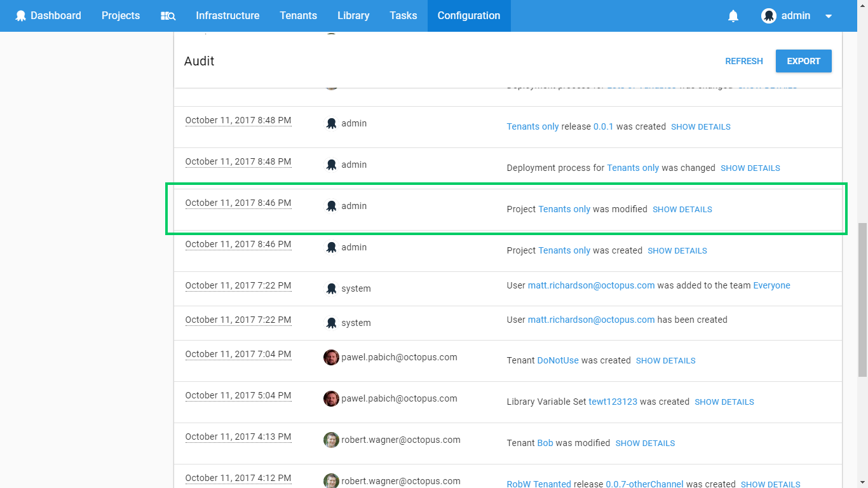Switch to the Tasks section
868x488 pixels.
click(x=403, y=16)
